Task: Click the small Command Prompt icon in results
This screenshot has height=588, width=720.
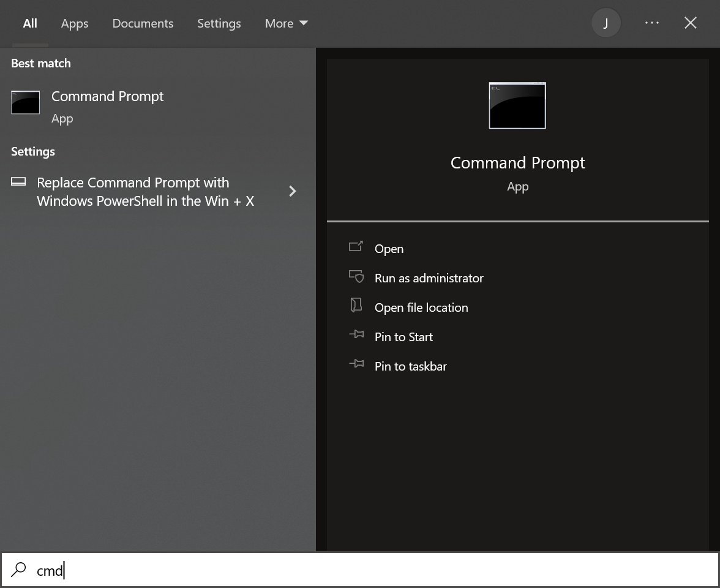Action: point(25,102)
